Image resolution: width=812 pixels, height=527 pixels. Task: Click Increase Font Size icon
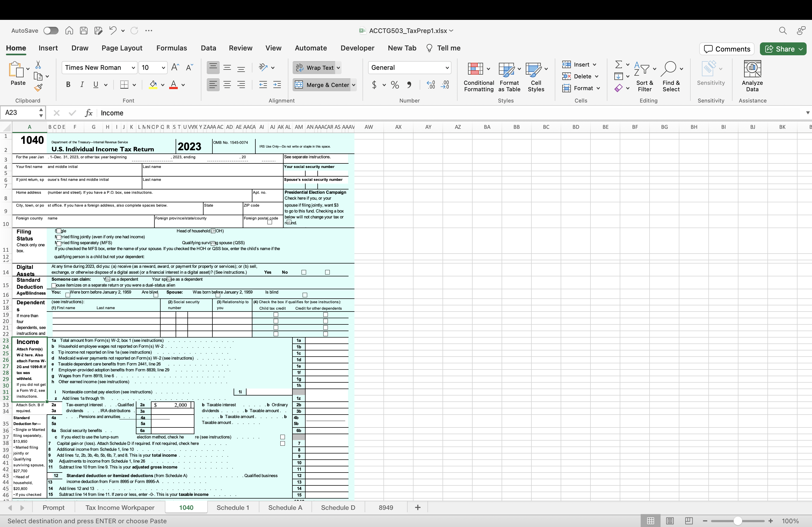click(x=175, y=67)
